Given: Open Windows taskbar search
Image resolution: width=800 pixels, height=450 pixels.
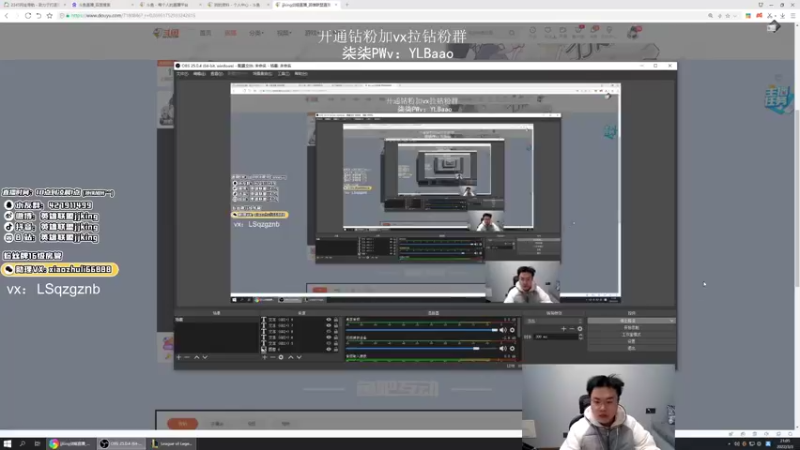Looking at the screenshot, I should click(x=22, y=444).
